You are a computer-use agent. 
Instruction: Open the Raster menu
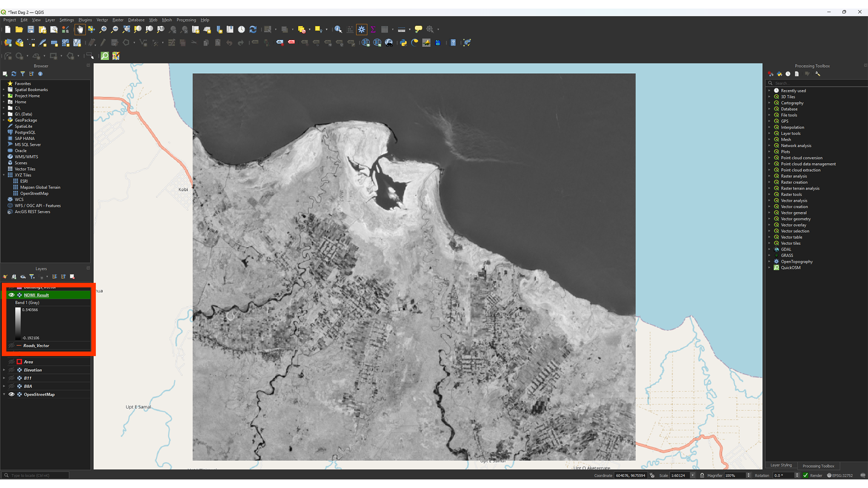point(118,20)
